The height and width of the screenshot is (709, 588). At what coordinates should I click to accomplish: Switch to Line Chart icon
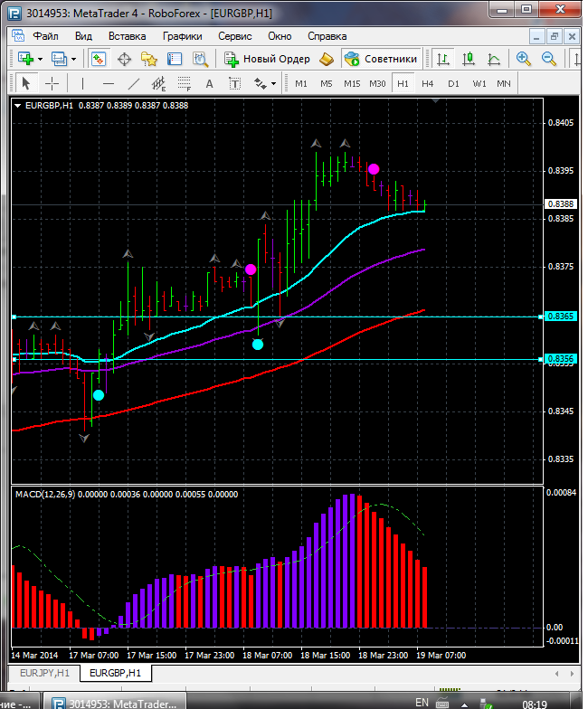click(494, 59)
